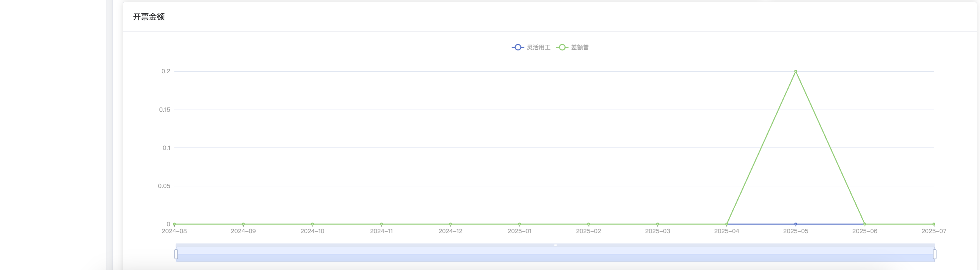Click the 开票金额 card title
980x270 pixels.
tap(149, 17)
